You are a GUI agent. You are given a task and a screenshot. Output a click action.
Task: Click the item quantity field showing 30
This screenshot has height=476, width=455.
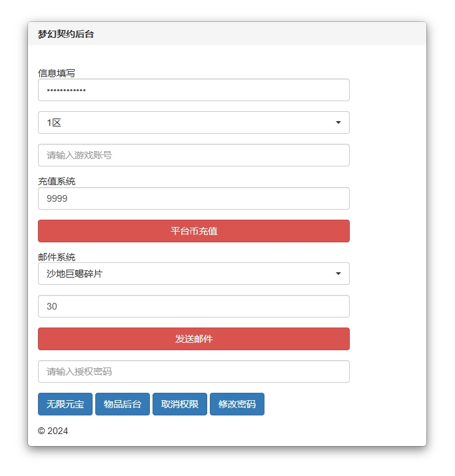[193, 306]
